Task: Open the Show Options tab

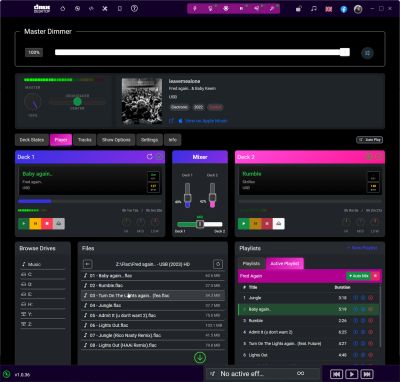Action: (116, 140)
